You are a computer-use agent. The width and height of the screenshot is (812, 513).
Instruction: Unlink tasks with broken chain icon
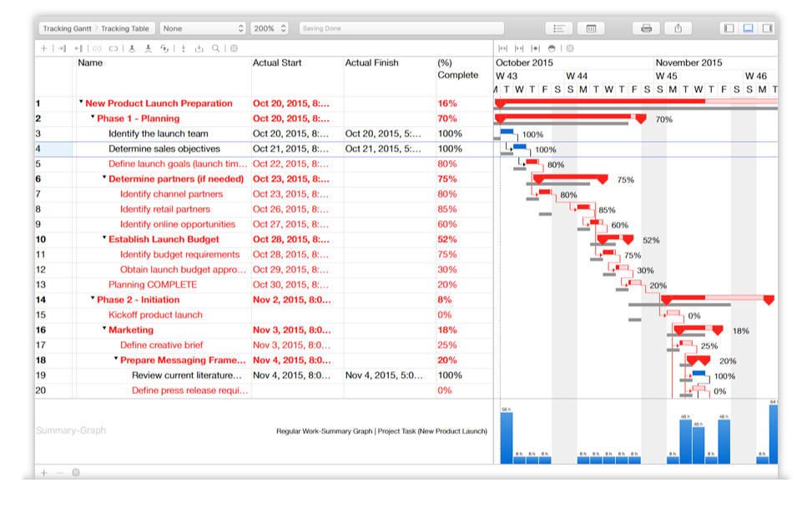113,48
